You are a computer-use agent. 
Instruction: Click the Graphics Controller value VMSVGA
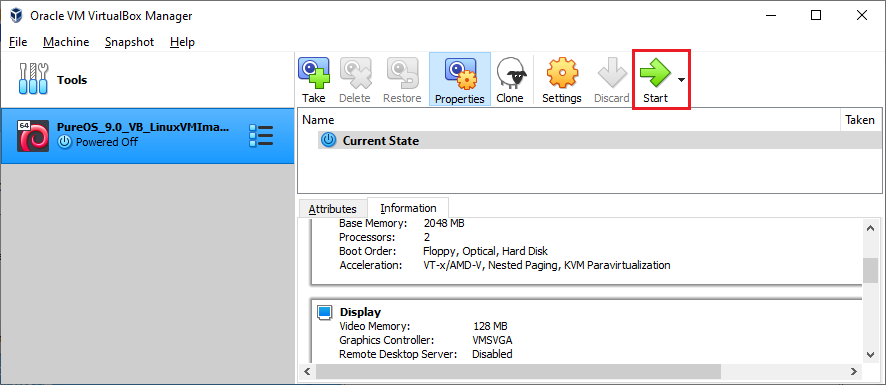click(492, 340)
